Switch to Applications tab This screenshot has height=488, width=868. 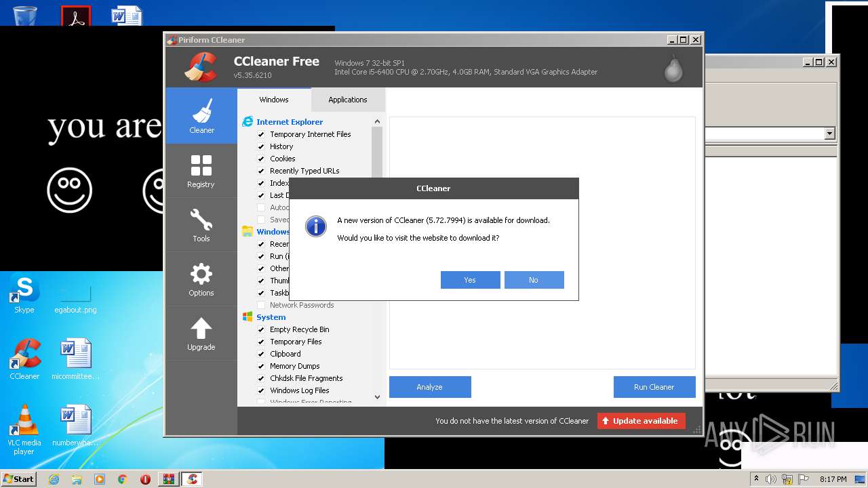tap(348, 100)
